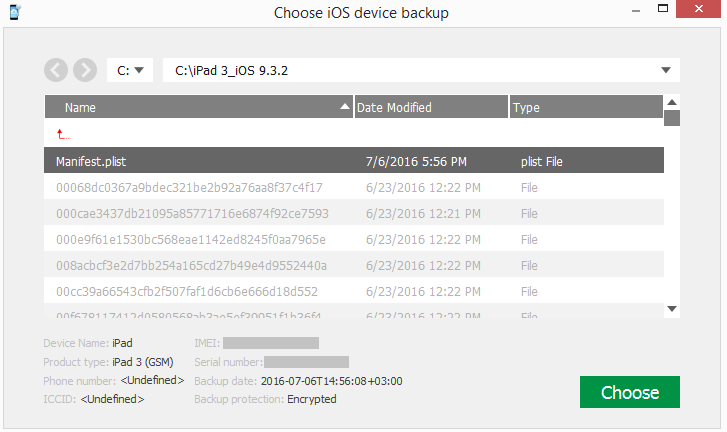Click the forward navigation arrow icon
Screen dimensions: 727x432
coord(85,70)
